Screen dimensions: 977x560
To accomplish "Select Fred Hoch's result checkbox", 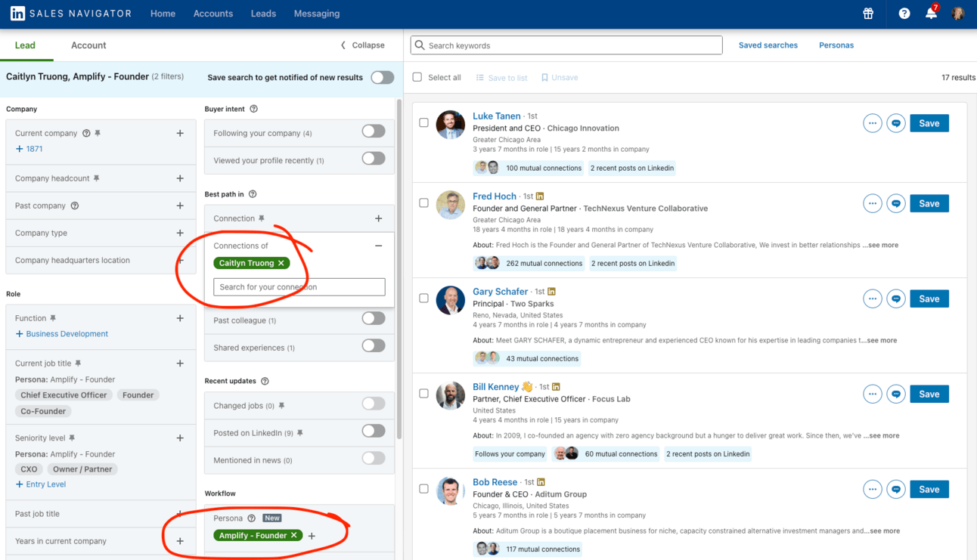I will point(423,203).
